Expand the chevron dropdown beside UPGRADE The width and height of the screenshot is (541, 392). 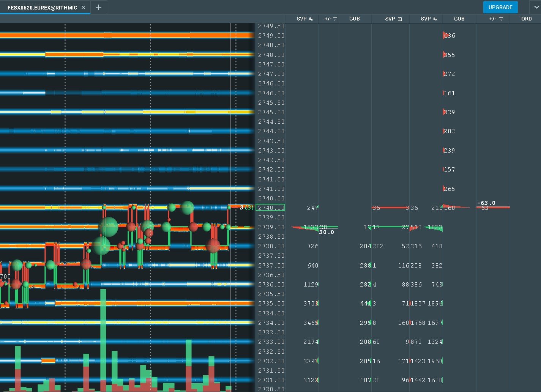tap(535, 7)
